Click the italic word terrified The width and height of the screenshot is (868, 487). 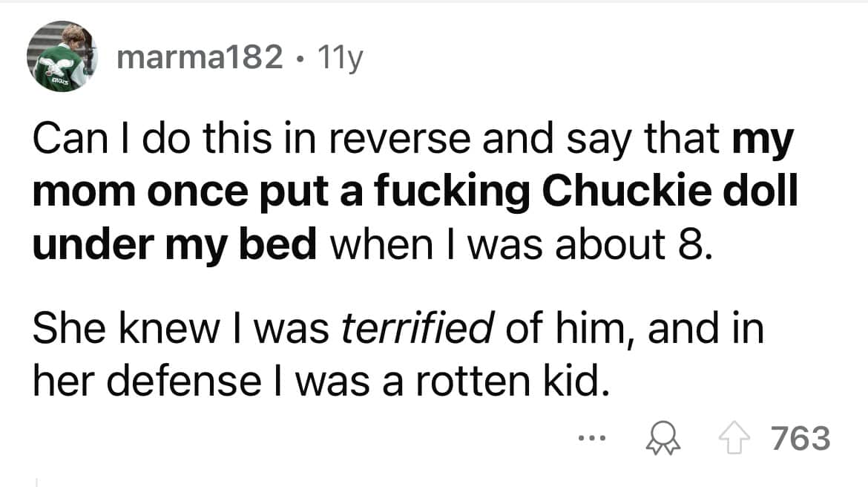(x=417, y=329)
